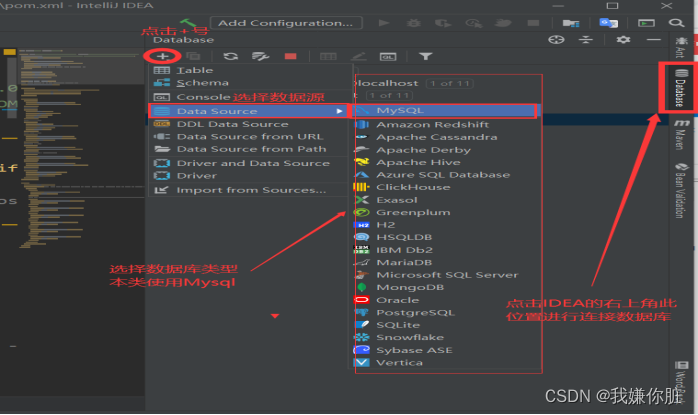Choose Apache Hive data source
The width and height of the screenshot is (698, 415).
pos(446,162)
